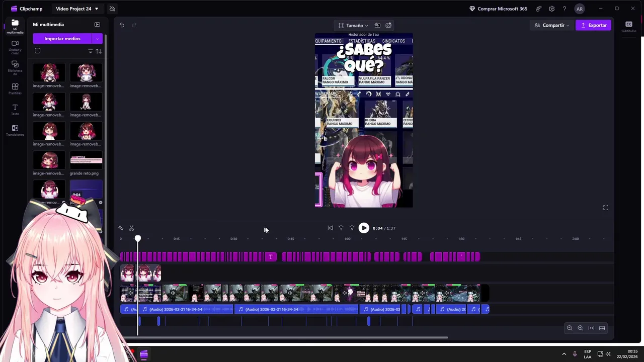
Task: Toggle the timeline layout icon by zoom
Action: 602,328
